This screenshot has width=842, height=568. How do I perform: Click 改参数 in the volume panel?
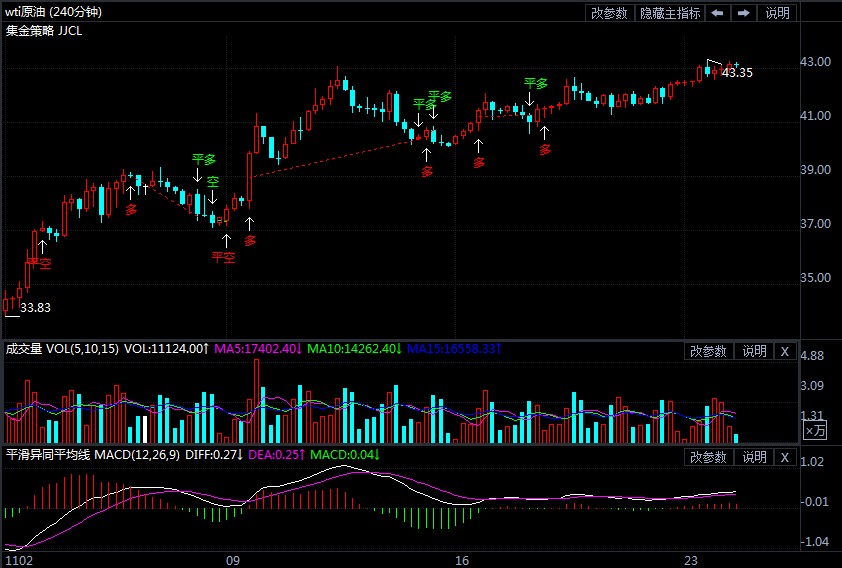pyautogui.click(x=708, y=351)
